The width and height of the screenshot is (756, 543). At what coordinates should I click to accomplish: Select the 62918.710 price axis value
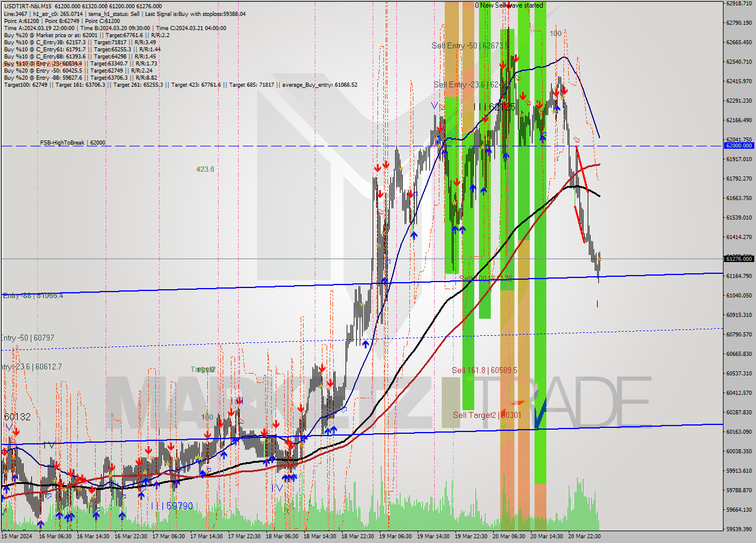(739, 4)
